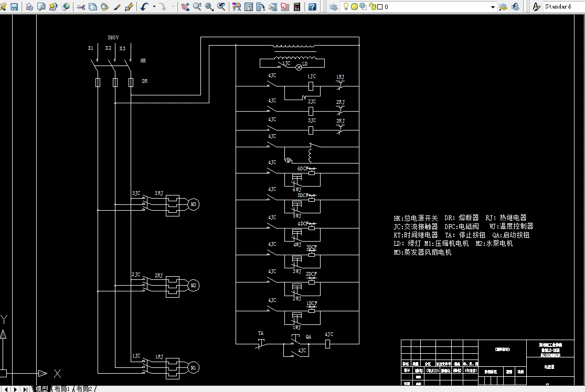Undo the last action
585x392 pixels.
pyautogui.click(x=145, y=7)
